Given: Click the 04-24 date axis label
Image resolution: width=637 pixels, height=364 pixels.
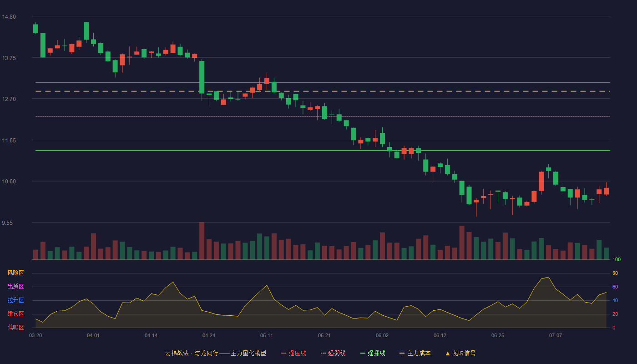Looking at the screenshot, I should point(209,335).
